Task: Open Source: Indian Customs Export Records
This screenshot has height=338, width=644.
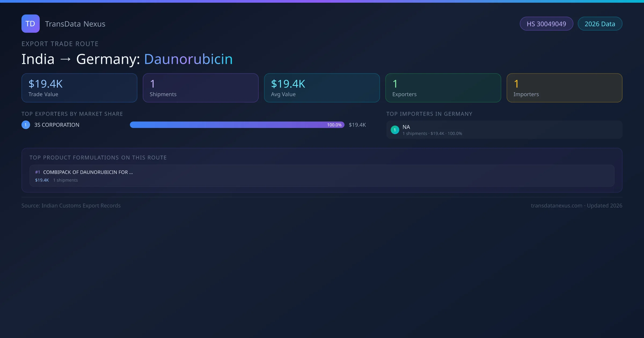Action: click(x=71, y=205)
